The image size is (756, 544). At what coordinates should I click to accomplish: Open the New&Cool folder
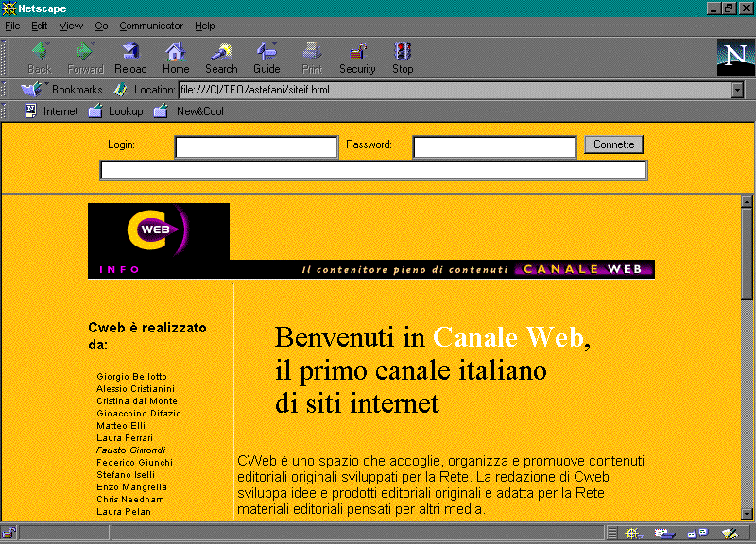coord(188,111)
